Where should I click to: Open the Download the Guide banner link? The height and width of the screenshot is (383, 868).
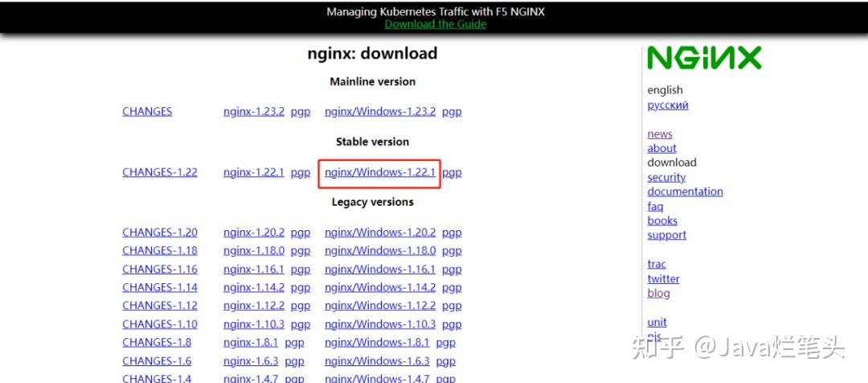coord(436,24)
